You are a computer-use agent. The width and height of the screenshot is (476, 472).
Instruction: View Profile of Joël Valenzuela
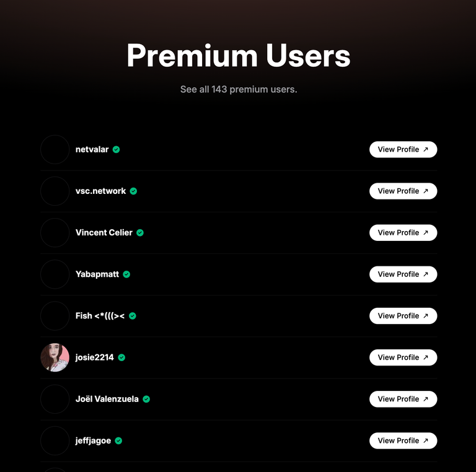(403, 399)
